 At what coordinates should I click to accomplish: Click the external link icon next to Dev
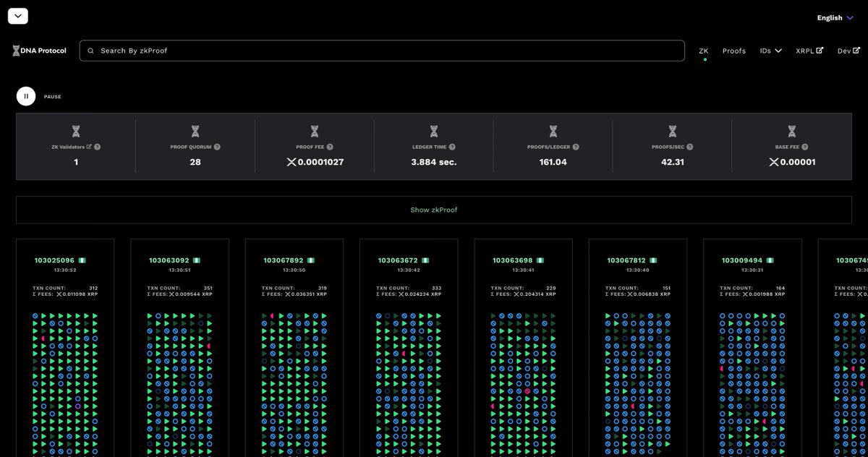click(856, 50)
